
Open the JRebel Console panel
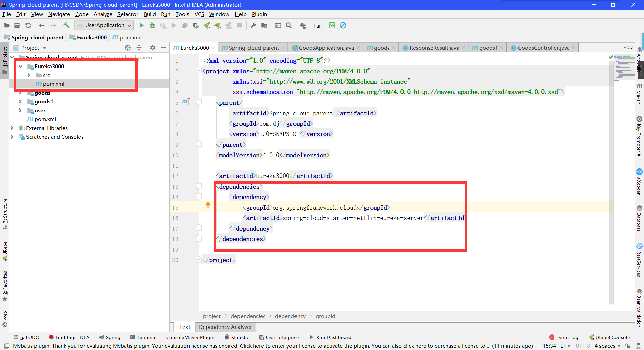609,337
